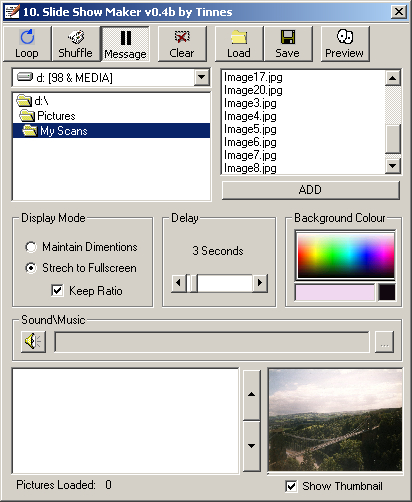
Task: Click file list scroll up arrow
Action: (393, 78)
